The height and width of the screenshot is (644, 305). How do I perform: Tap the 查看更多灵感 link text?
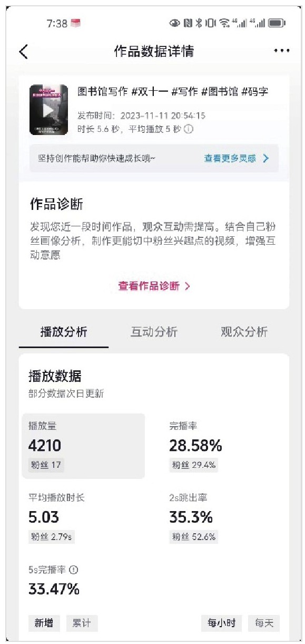pos(230,158)
